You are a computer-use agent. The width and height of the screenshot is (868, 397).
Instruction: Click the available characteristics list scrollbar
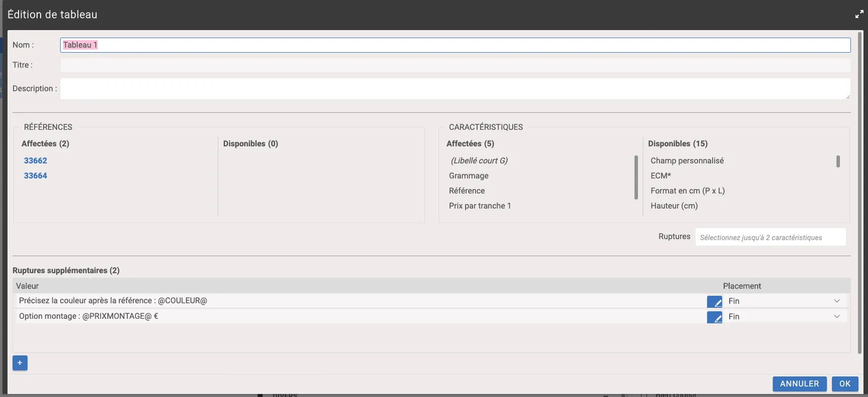(x=838, y=161)
